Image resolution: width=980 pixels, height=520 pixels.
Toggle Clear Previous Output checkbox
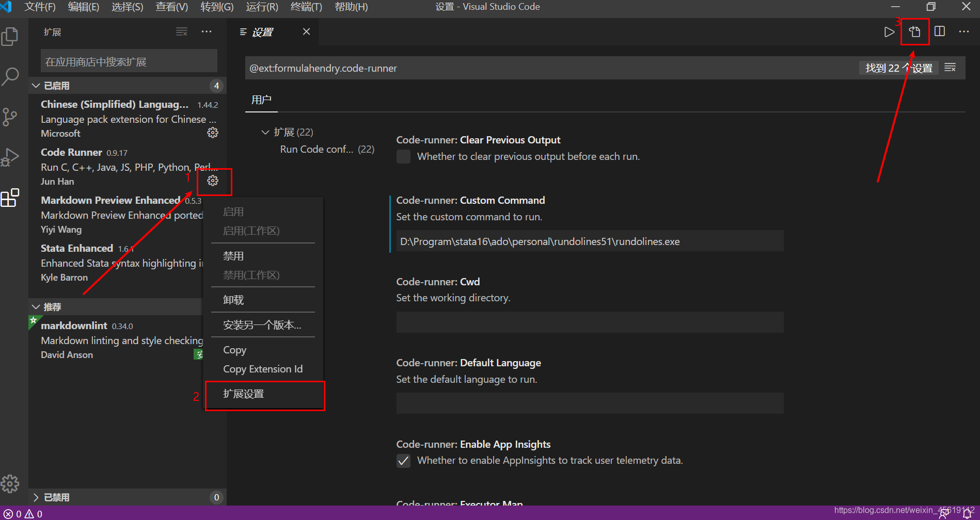click(403, 156)
